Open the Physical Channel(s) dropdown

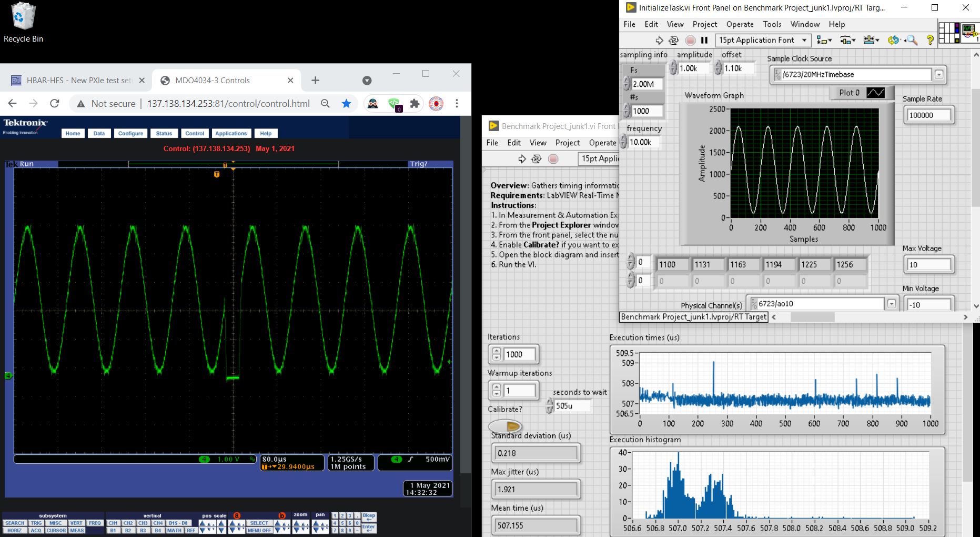click(891, 304)
